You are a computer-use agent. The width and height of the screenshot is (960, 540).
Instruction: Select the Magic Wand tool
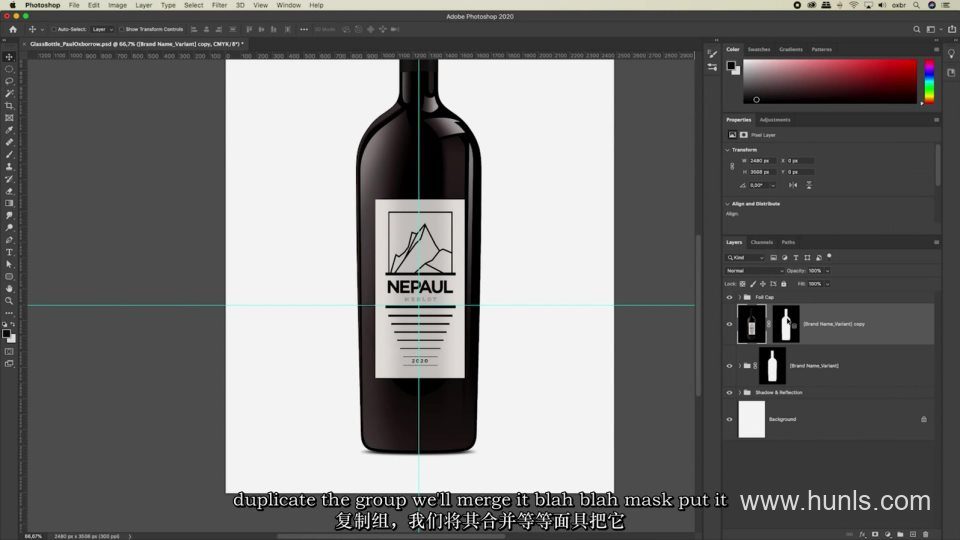[x=9, y=94]
